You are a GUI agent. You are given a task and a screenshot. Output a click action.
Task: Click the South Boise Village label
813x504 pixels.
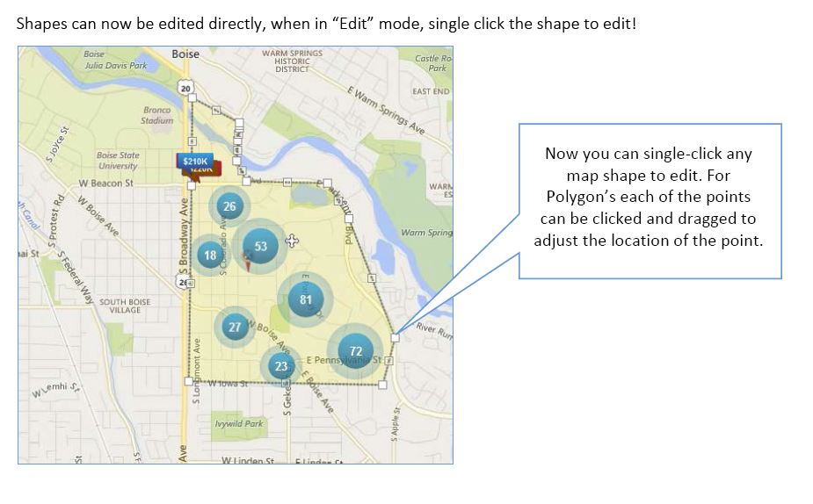pyautogui.click(x=125, y=306)
